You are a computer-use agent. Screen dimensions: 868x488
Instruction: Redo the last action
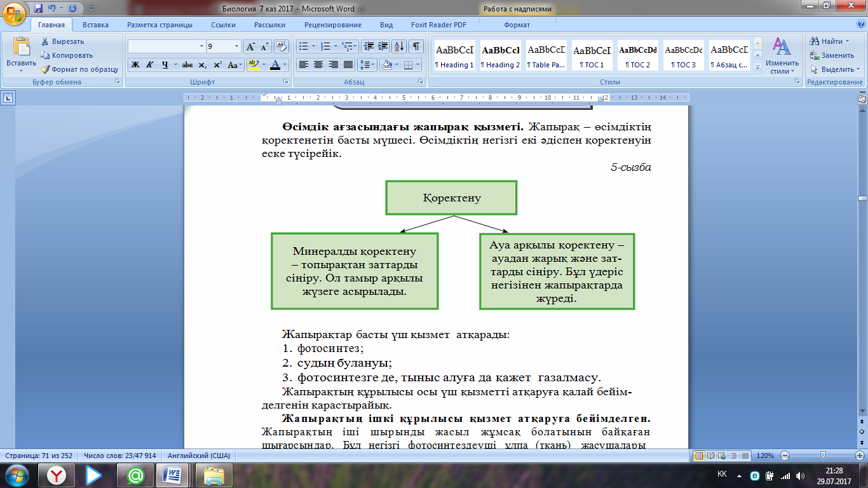(72, 9)
